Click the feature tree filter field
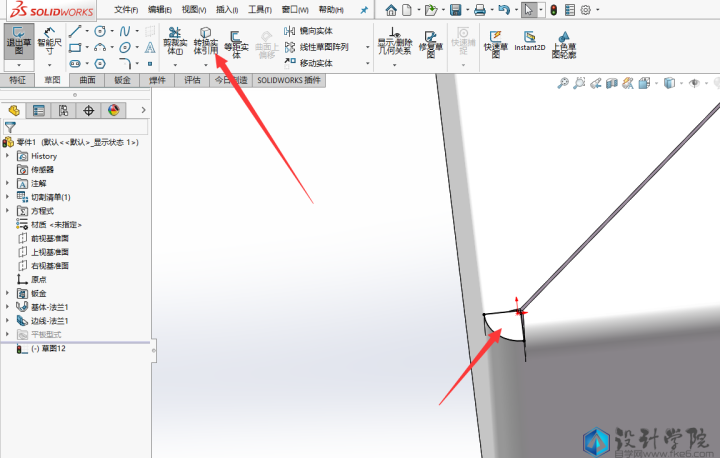 (x=82, y=127)
